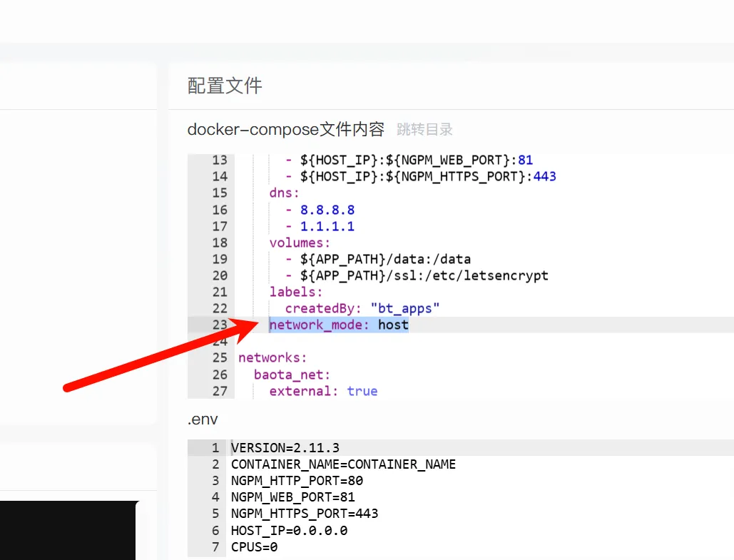Click the "bt_apps" createdBy value

pos(405,309)
